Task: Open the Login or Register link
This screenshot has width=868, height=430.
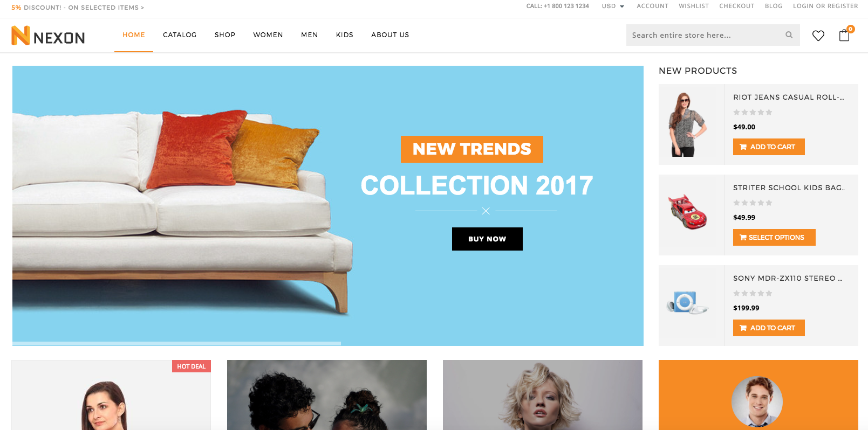Action: [825, 6]
